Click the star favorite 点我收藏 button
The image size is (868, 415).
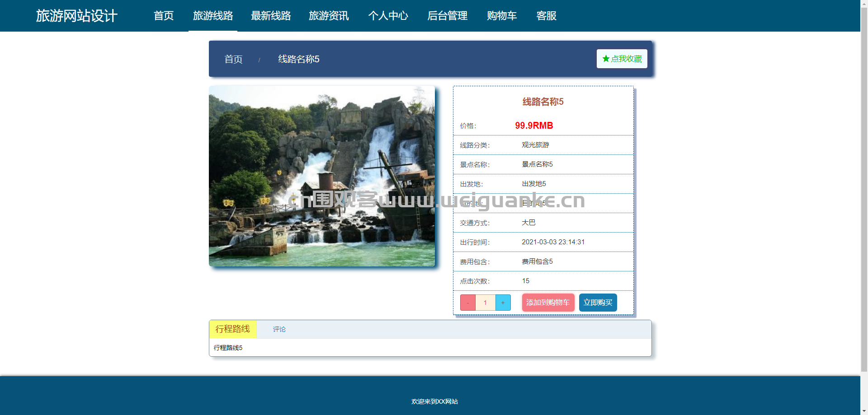622,59
